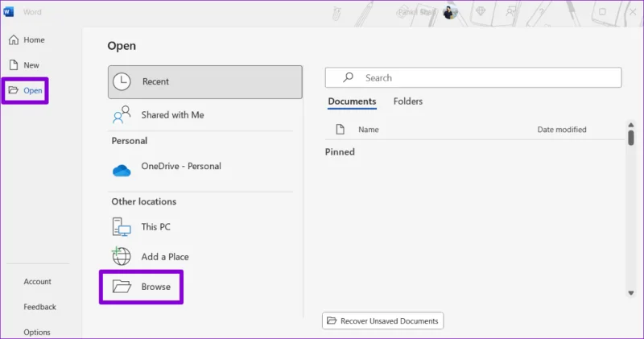The height and width of the screenshot is (339, 644).
Task: Click the Recent clock icon
Action: click(122, 81)
